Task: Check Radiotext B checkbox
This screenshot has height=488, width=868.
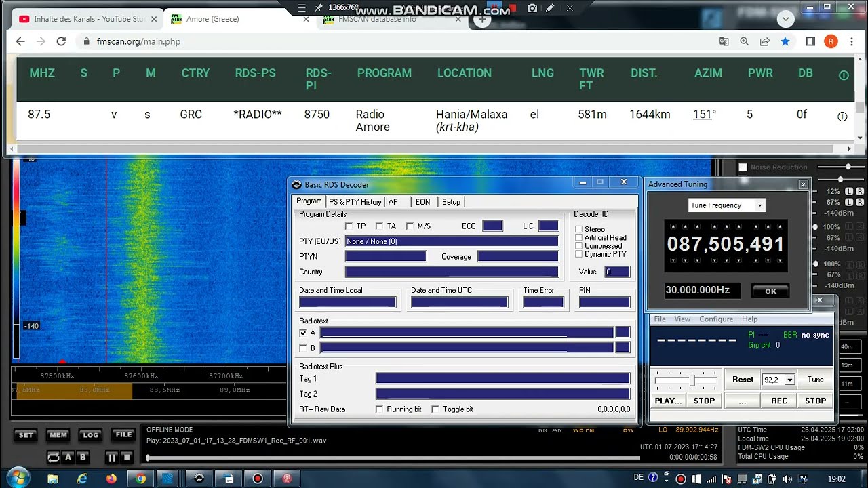Action: pos(303,348)
